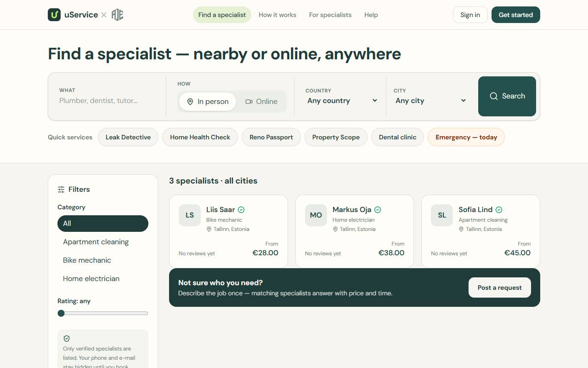This screenshot has width=588, height=368.
Task: Click the Filters sliders icon
Action: point(61,190)
